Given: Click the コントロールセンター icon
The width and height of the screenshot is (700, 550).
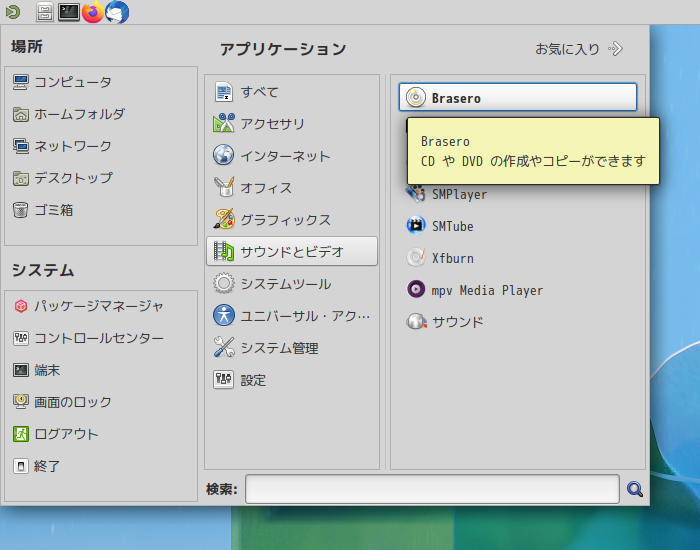Looking at the screenshot, I should [21, 338].
